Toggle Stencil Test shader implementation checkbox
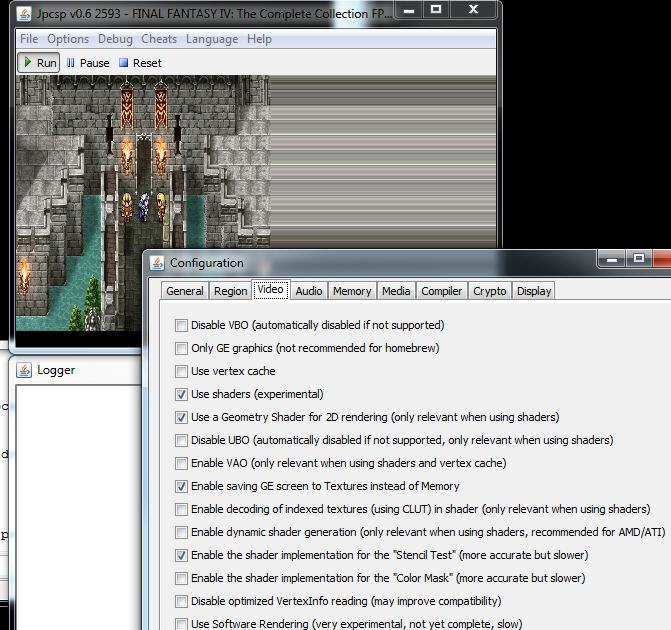Image resolution: width=671 pixels, height=630 pixels. click(x=181, y=555)
